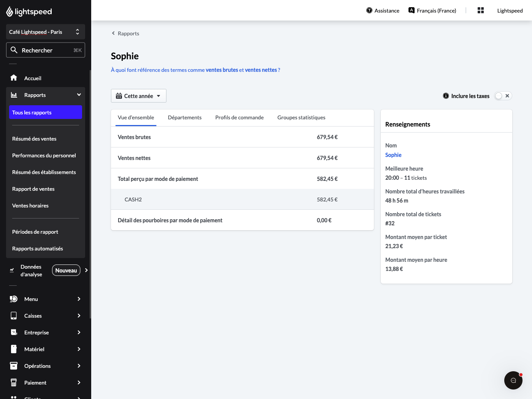This screenshot has height=399, width=532.
Task: Expand the Menu section chevron
Action: [x=79, y=299]
